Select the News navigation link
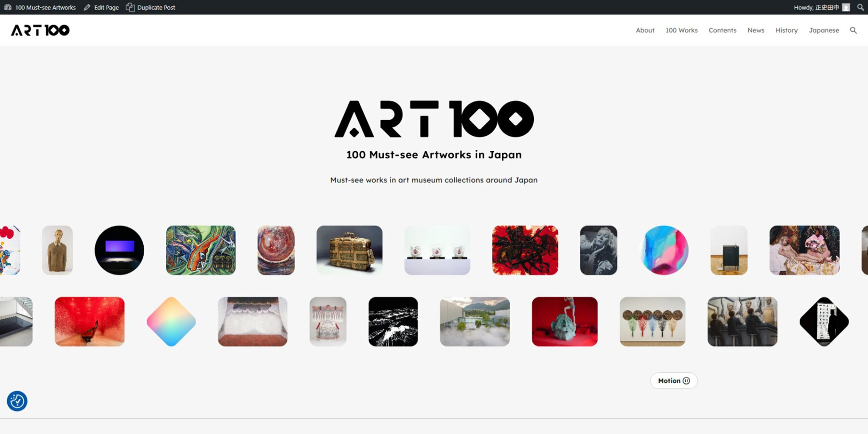This screenshot has height=434, width=868. click(x=756, y=30)
